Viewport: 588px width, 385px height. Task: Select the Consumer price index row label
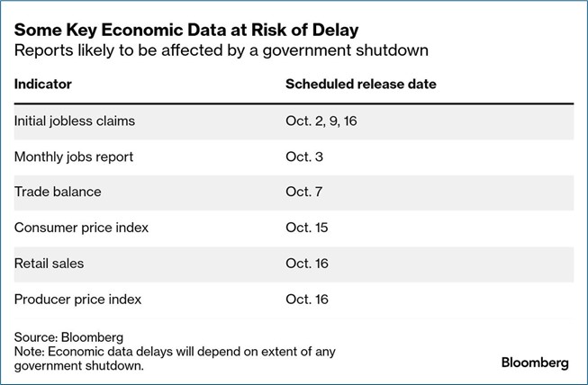point(81,228)
